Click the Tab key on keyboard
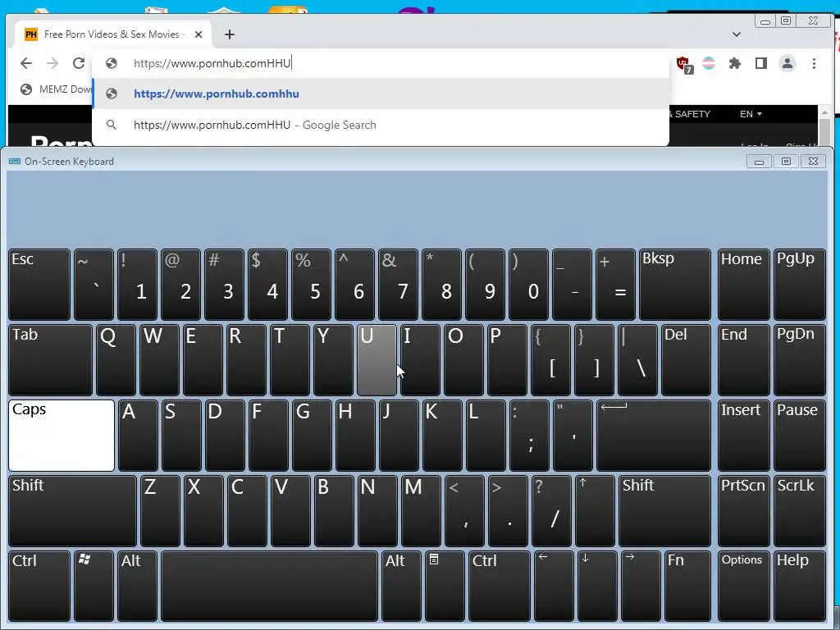Viewport: 840px width, 630px height. click(x=50, y=359)
